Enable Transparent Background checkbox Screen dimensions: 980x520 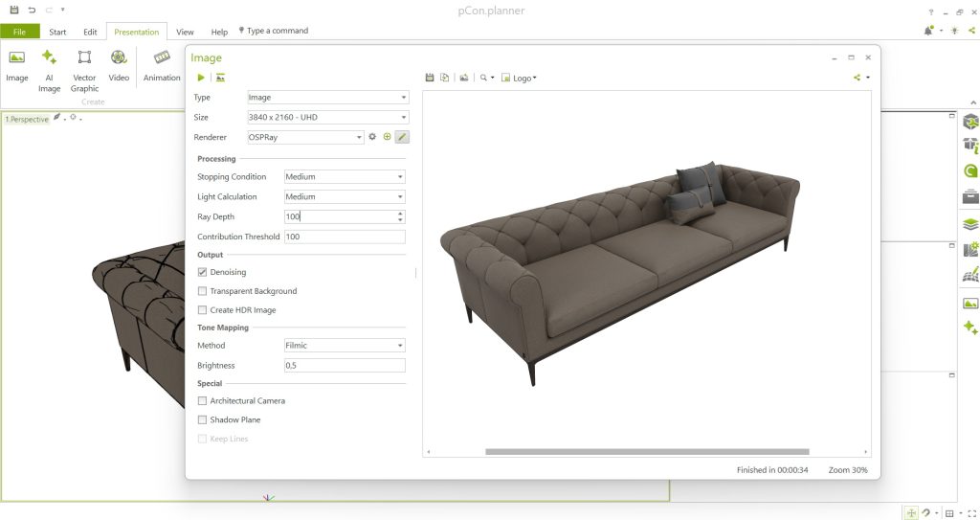[x=202, y=291]
